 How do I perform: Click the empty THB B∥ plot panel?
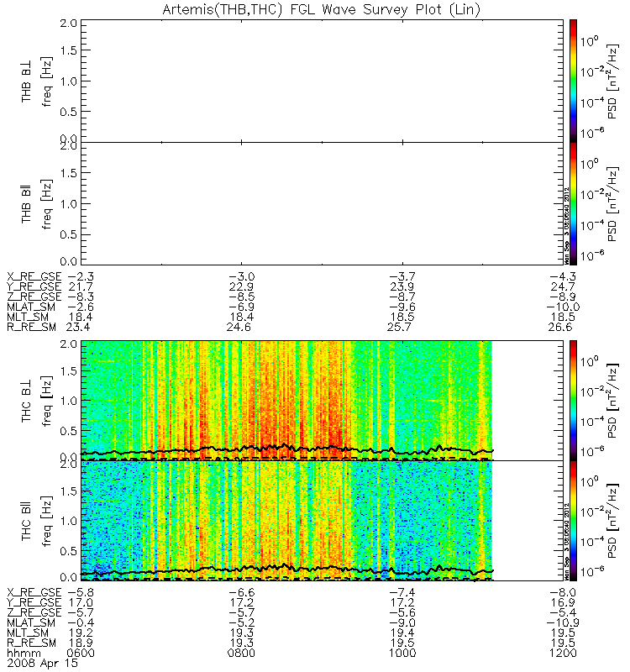point(322,203)
